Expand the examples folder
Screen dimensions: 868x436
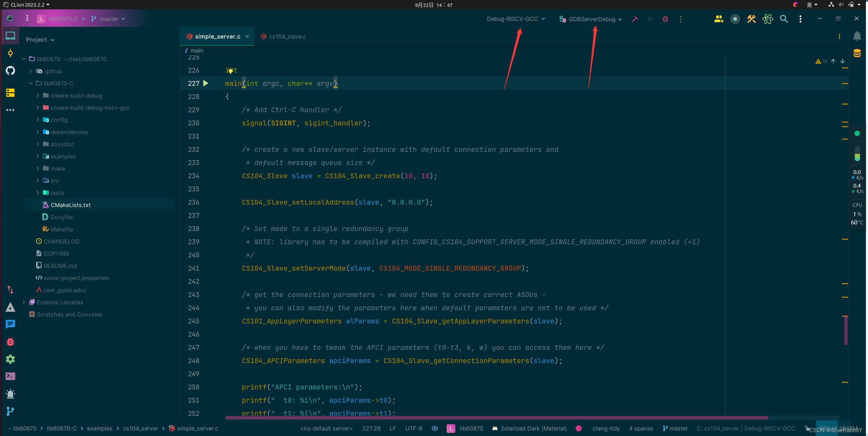[38, 156]
